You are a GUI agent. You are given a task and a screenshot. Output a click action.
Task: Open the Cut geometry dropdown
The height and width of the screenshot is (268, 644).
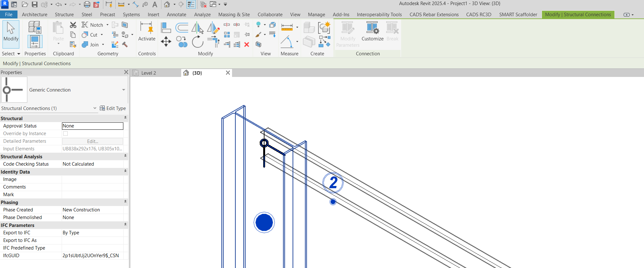coord(102,35)
